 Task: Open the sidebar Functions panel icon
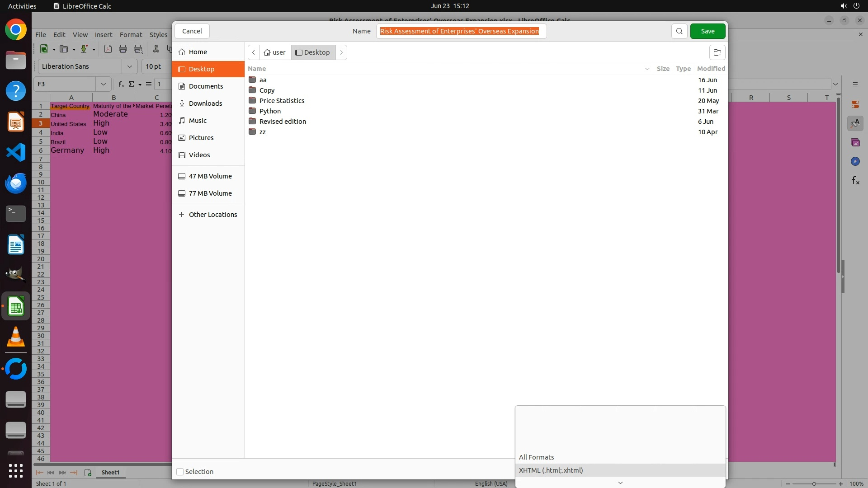tap(855, 181)
